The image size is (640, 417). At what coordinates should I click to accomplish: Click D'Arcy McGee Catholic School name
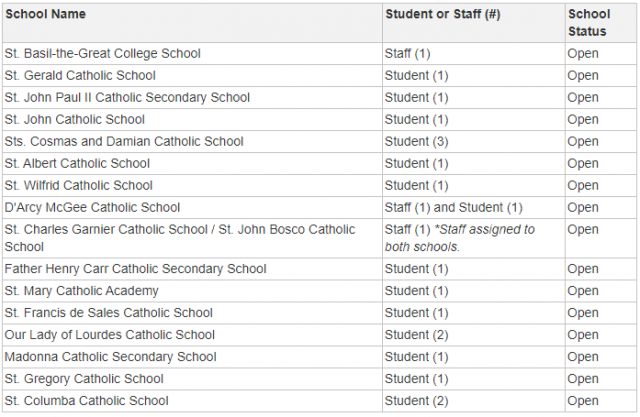pyautogui.click(x=92, y=208)
